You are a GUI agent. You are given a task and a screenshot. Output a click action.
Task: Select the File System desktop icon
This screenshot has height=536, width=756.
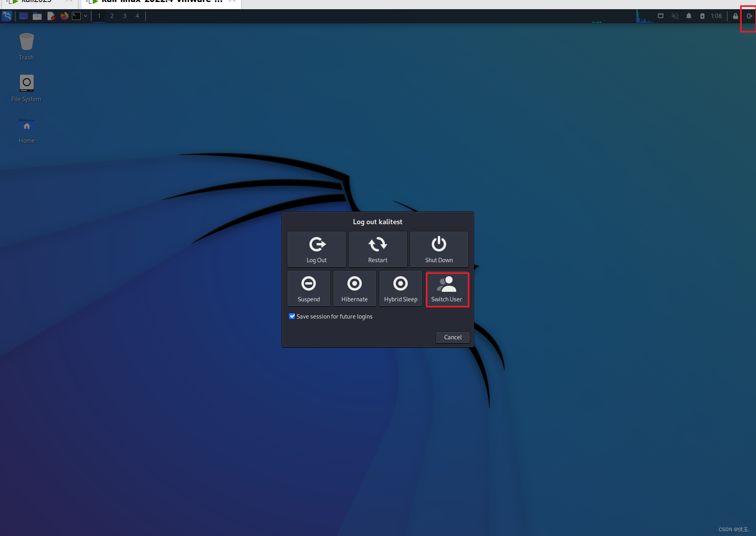pyautogui.click(x=26, y=88)
